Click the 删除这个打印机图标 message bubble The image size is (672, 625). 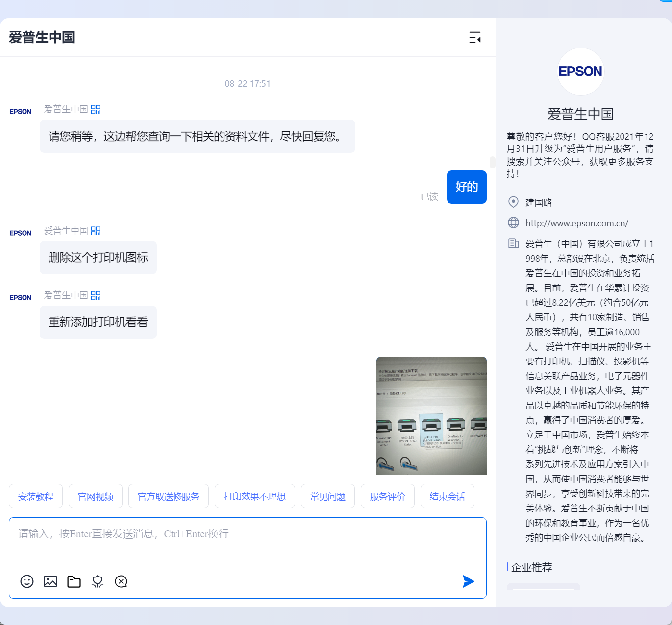click(x=98, y=258)
